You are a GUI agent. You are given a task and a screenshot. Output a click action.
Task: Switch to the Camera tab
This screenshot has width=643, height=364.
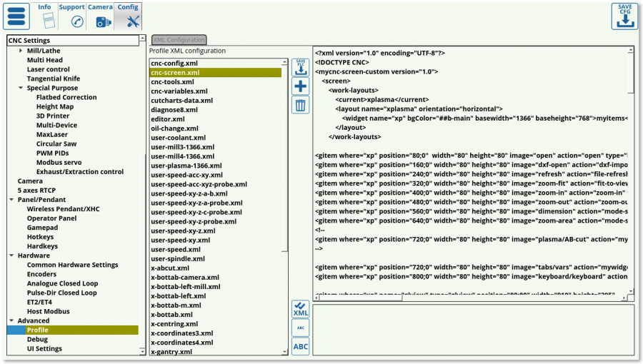point(100,16)
